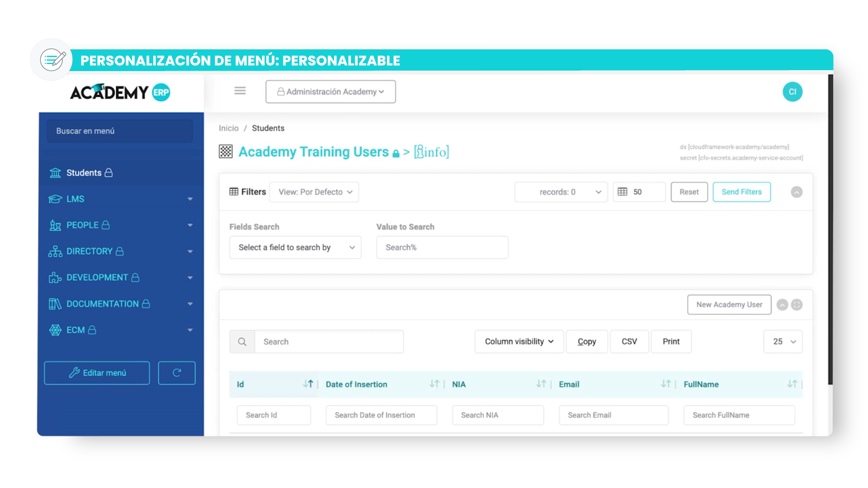Image resolution: width=868 pixels, height=488 pixels.
Task: Sort by Email column arrows
Action: coord(666,384)
